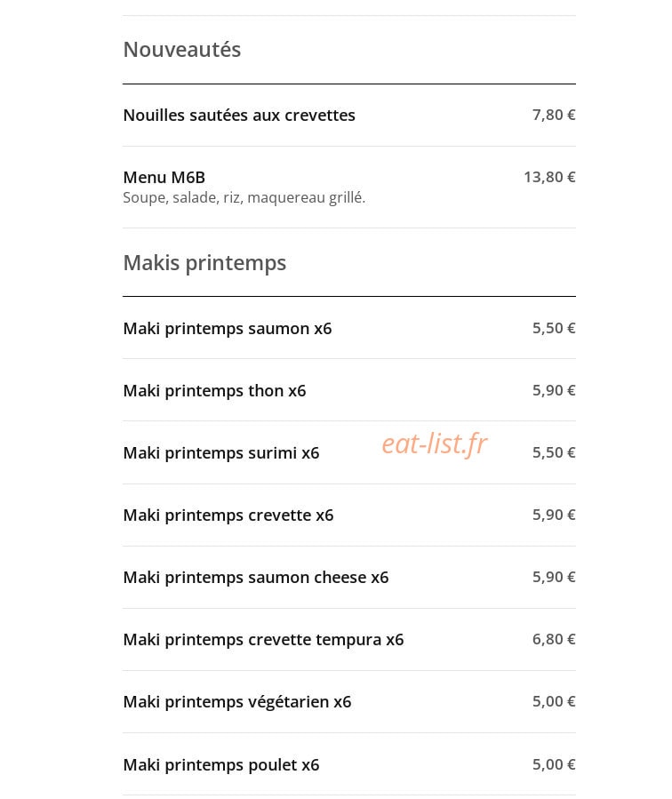Choose Maki printemps crevette tempura x6
The height and width of the screenshot is (799, 672).
click(349, 640)
